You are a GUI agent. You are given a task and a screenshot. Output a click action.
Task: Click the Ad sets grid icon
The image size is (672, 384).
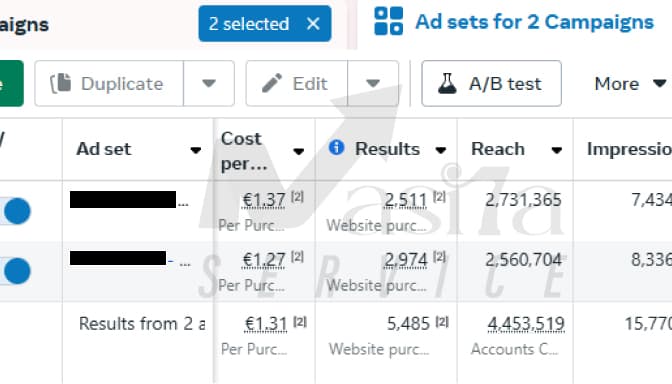[388, 21]
